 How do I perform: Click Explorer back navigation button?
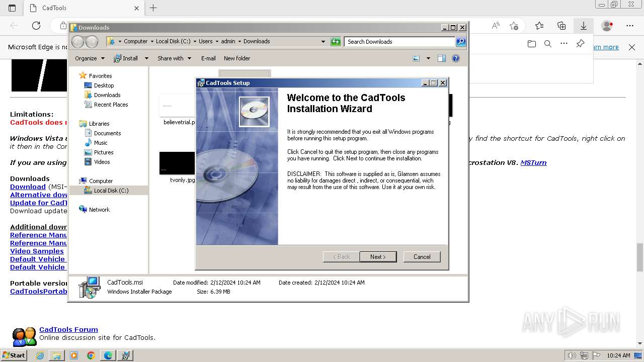pyautogui.click(x=77, y=42)
